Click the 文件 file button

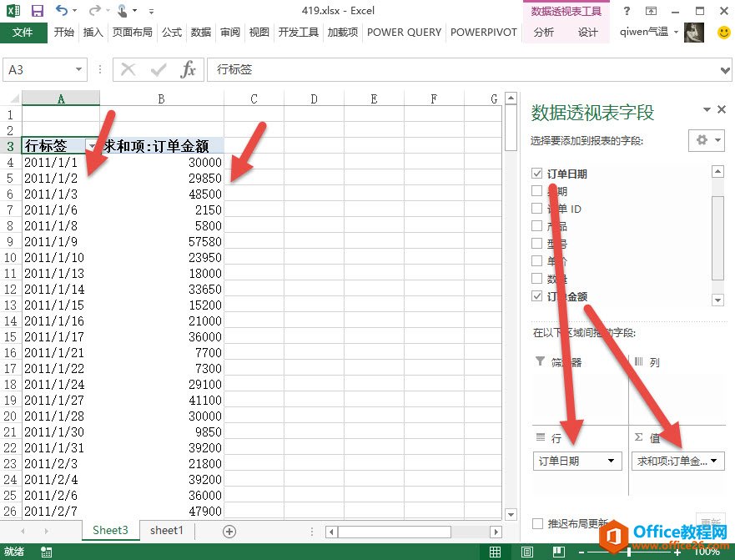[x=23, y=33]
